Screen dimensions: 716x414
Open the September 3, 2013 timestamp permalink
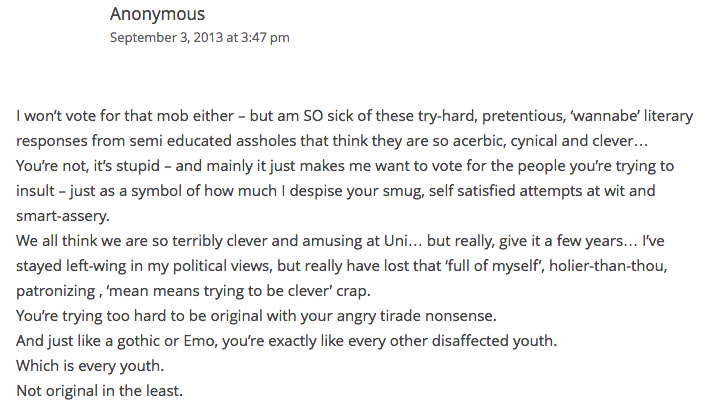click(200, 37)
